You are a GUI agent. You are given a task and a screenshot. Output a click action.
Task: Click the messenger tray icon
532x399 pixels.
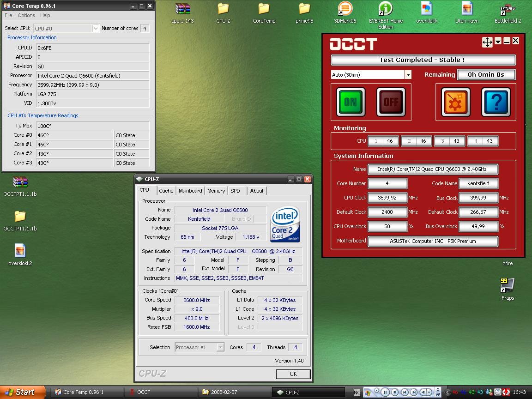click(489, 392)
